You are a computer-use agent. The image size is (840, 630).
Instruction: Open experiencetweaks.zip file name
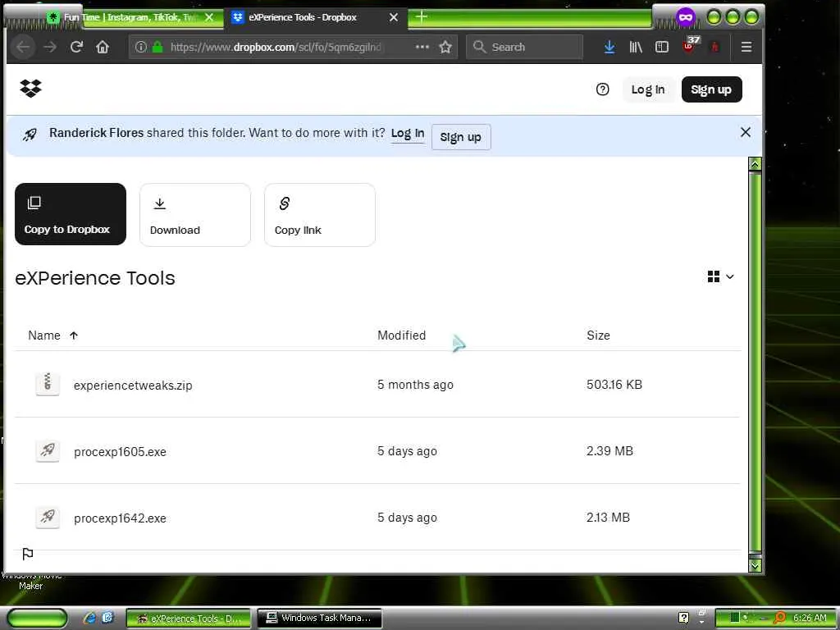tap(133, 386)
